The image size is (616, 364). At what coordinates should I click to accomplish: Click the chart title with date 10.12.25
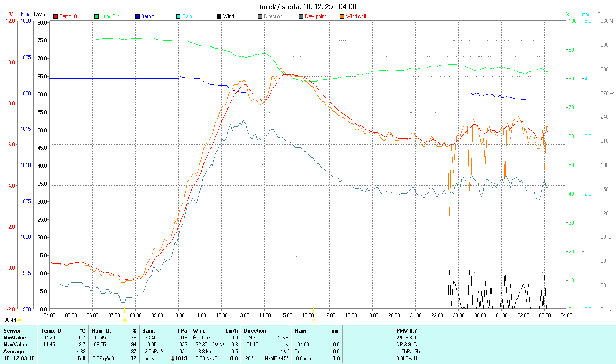[x=308, y=6]
